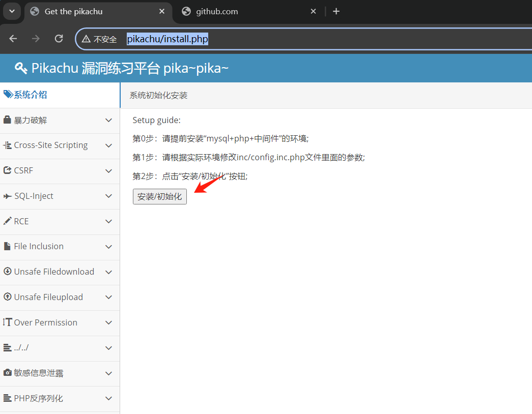
Task: Close the Get the pikachu tab
Action: (162, 12)
